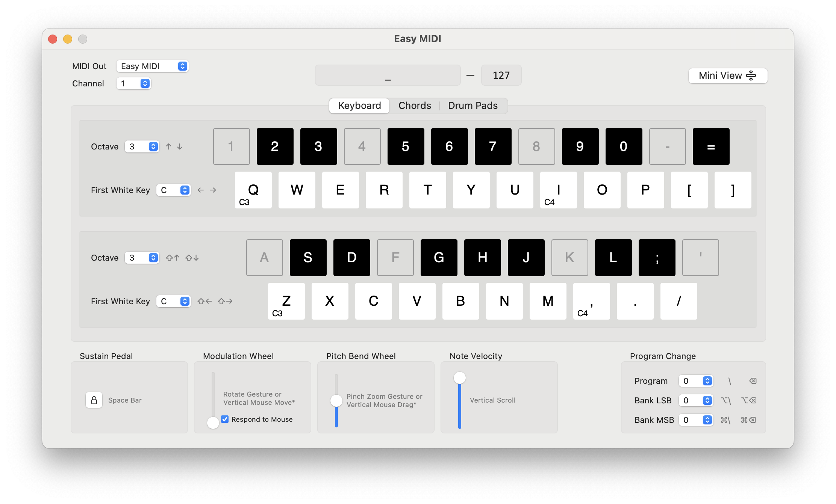
Task: Click the Note Velocity slider handle
Action: (459, 378)
